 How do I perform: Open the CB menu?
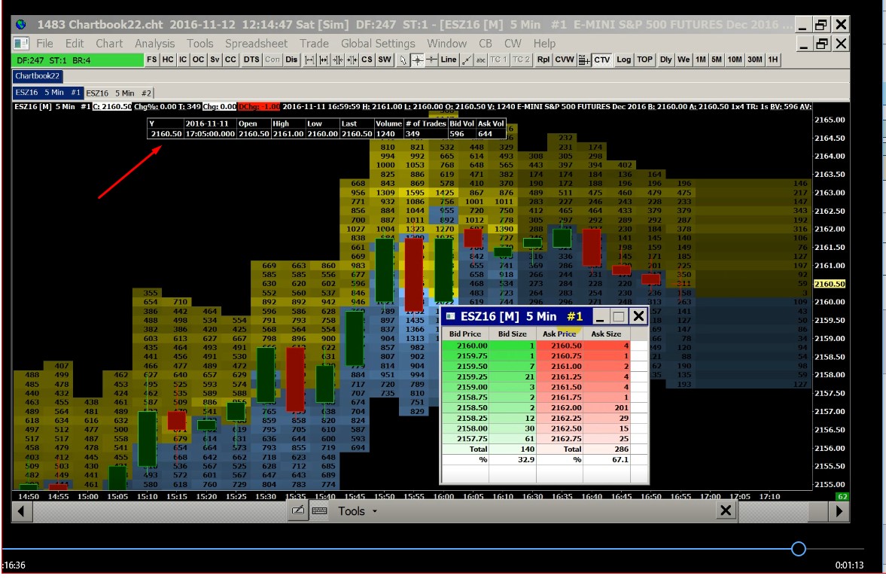tap(486, 44)
